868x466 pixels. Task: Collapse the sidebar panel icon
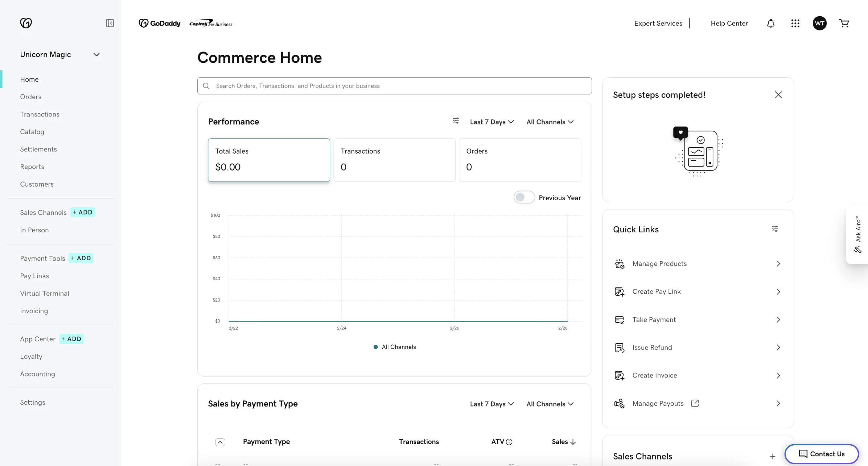click(x=110, y=23)
